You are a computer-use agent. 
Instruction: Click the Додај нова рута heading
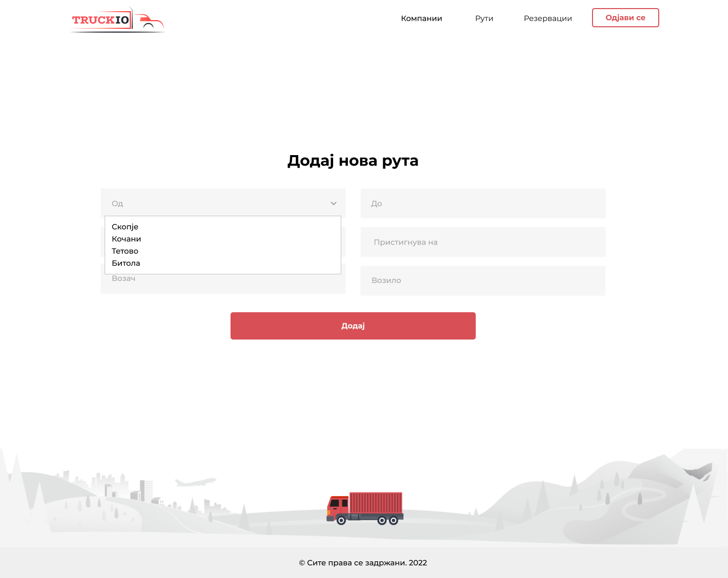[353, 161]
